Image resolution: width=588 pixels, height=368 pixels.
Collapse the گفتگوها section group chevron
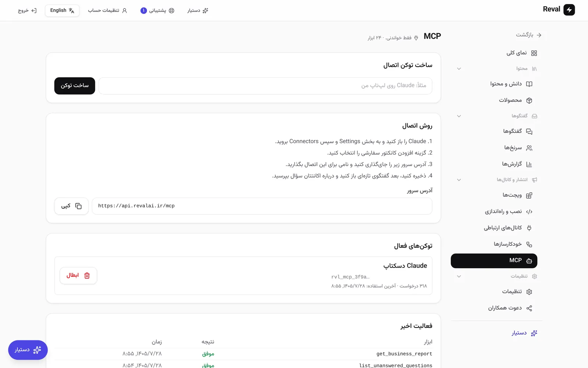[x=459, y=116]
